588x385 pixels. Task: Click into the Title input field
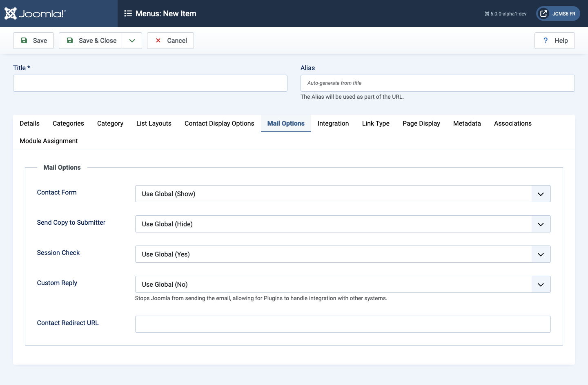[150, 83]
